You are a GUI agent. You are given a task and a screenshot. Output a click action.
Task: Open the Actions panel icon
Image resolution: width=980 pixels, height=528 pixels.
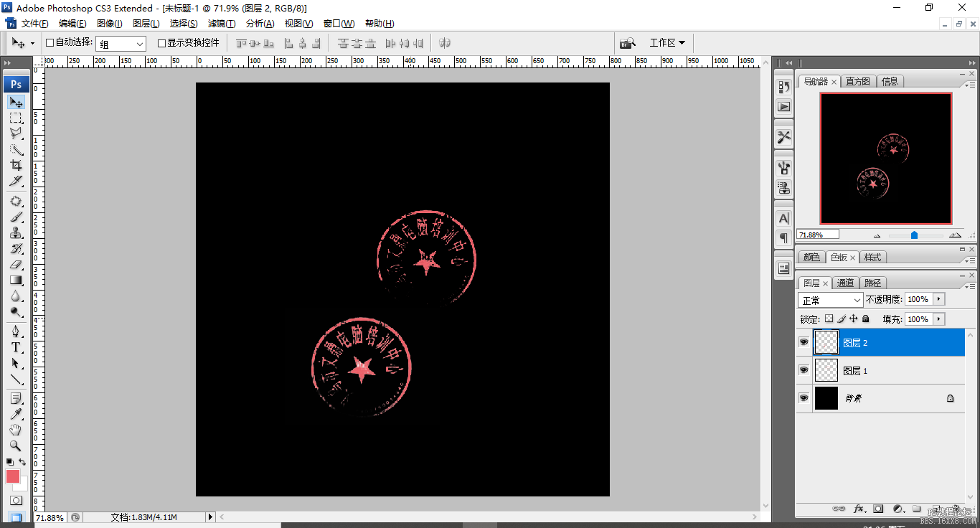click(x=784, y=106)
